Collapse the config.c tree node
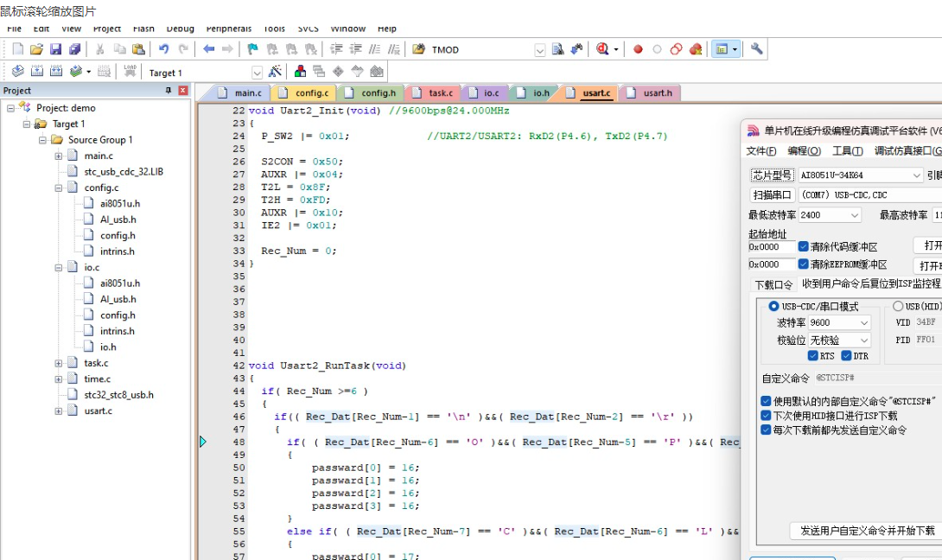This screenshot has height=560, width=942. point(58,188)
